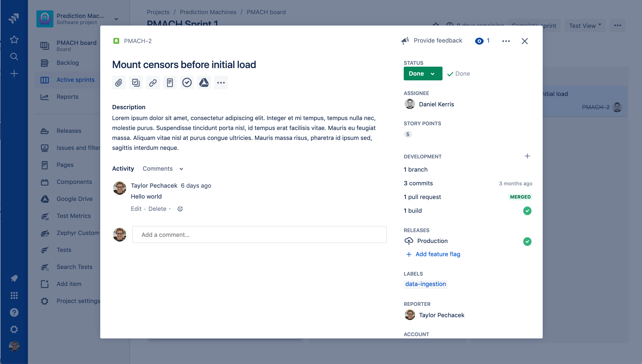Click the add reaction emoji icon
Screen dimensions: 642x364
[x=180, y=209]
